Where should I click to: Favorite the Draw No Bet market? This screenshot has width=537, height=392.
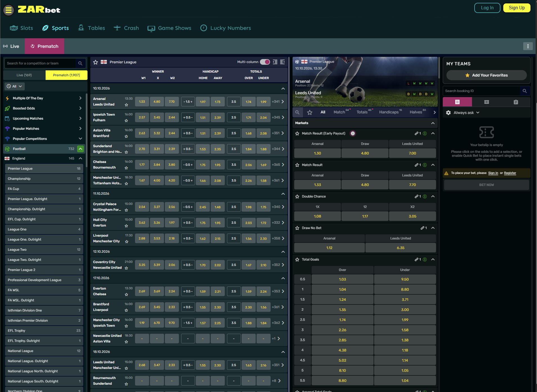coord(297,228)
